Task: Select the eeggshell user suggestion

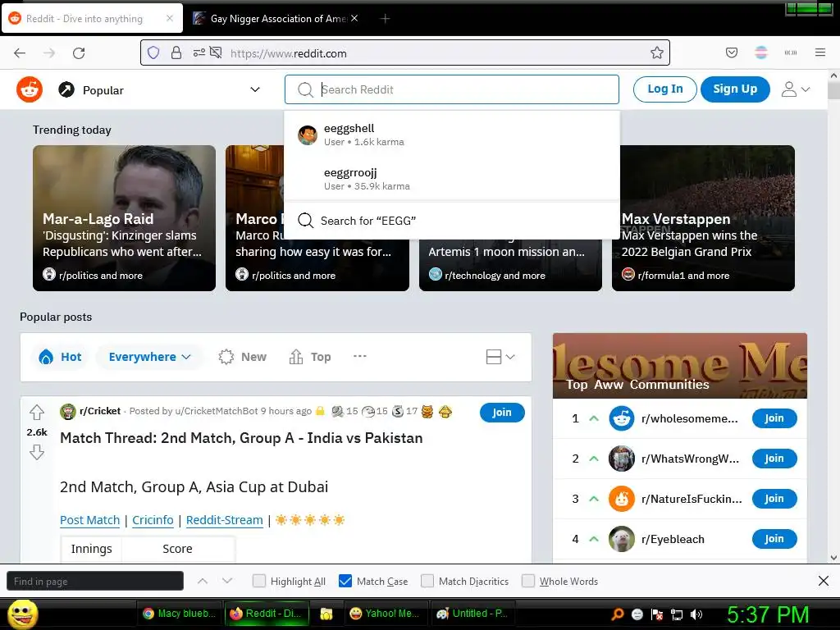Action: point(452,135)
